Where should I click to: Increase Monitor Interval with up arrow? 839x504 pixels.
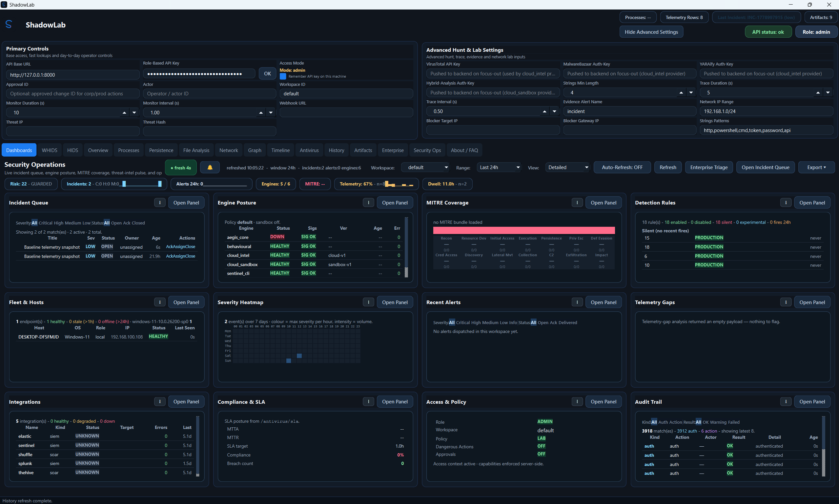click(261, 112)
